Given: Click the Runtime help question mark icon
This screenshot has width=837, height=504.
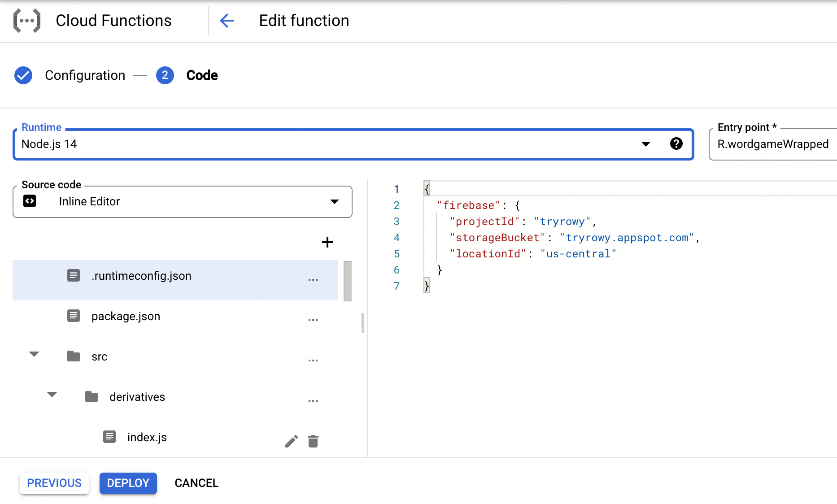Looking at the screenshot, I should (x=676, y=144).
